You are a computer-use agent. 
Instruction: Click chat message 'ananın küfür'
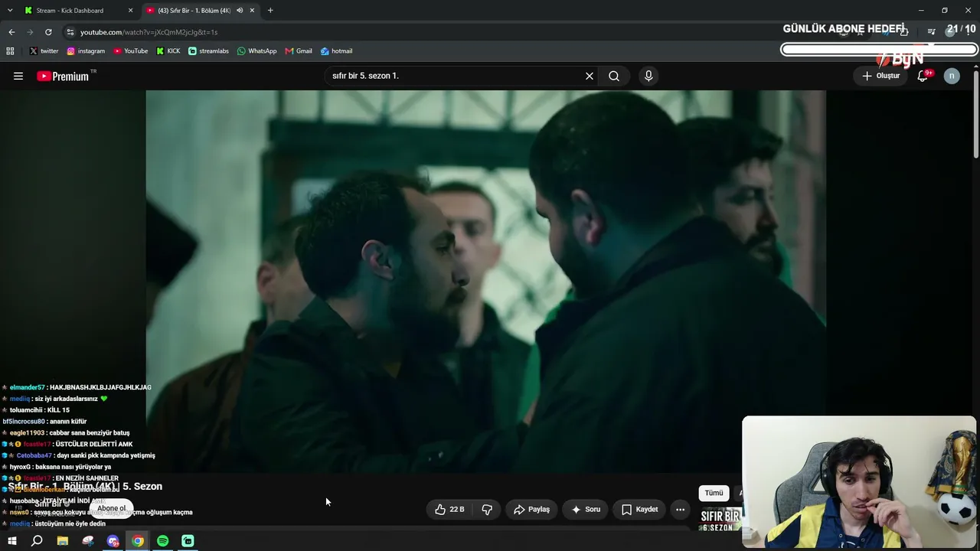(x=67, y=422)
